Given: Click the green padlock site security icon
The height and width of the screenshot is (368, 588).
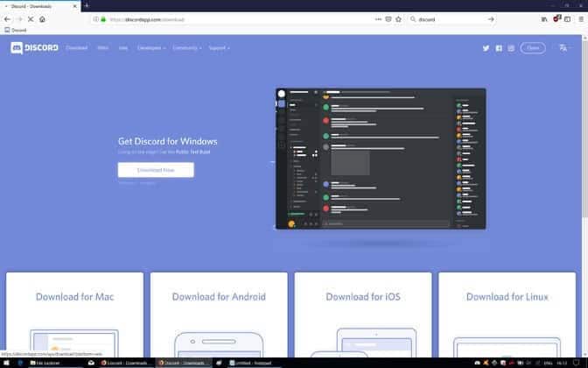Looking at the screenshot, I should pos(103,19).
